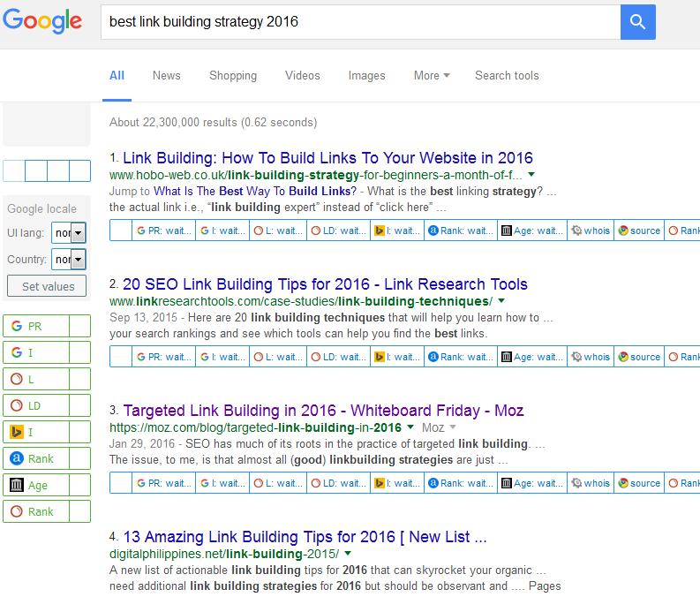The height and width of the screenshot is (597, 700).
Task: Toggle box next to sidebar L
Action: pyautogui.click(x=80, y=379)
